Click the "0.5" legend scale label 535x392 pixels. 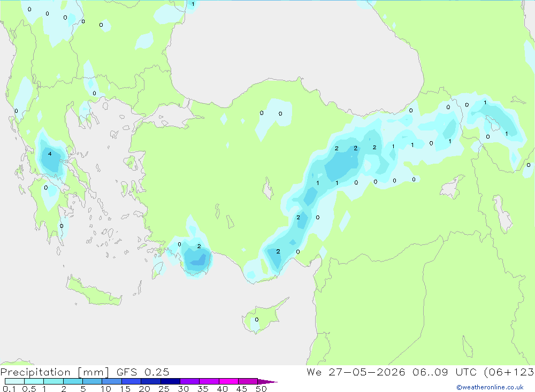tap(29, 389)
